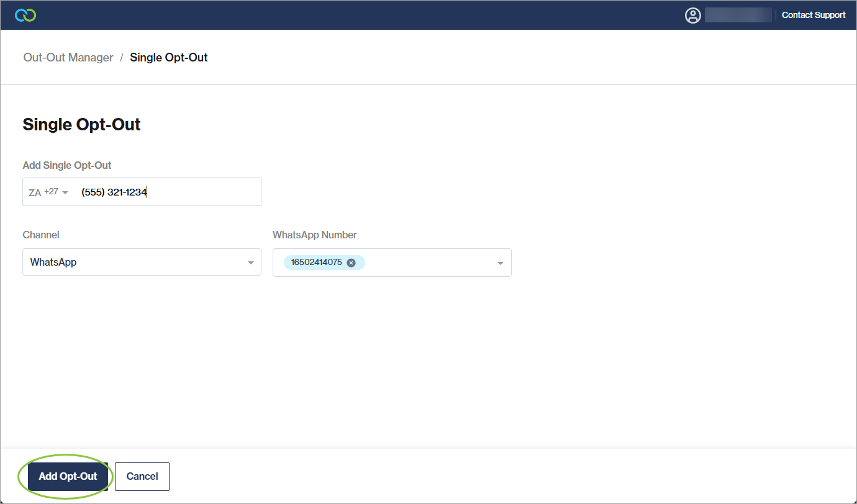The width and height of the screenshot is (857, 504).
Task: Open the Channel dropdown showing WhatsApp
Action: point(137,262)
